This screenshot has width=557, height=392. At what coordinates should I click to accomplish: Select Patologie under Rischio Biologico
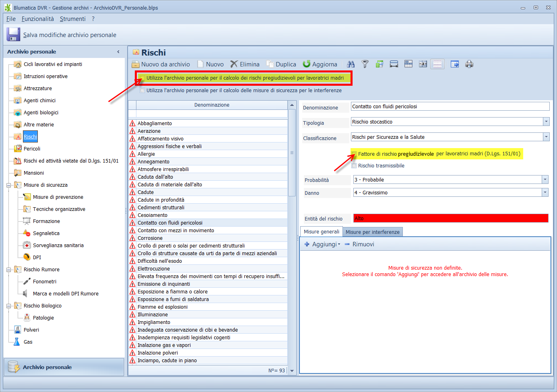click(x=43, y=318)
